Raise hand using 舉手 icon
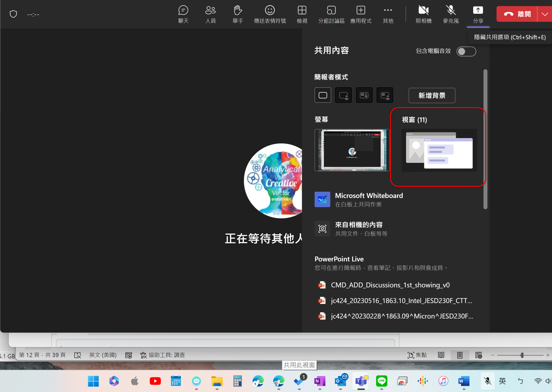 point(238,14)
